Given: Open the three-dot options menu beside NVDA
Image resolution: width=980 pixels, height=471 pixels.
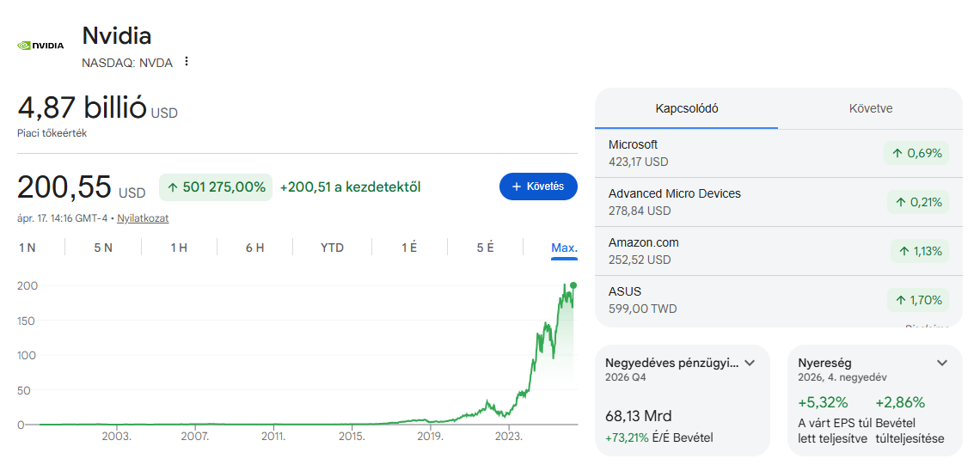Looking at the screenshot, I should pyautogui.click(x=187, y=62).
